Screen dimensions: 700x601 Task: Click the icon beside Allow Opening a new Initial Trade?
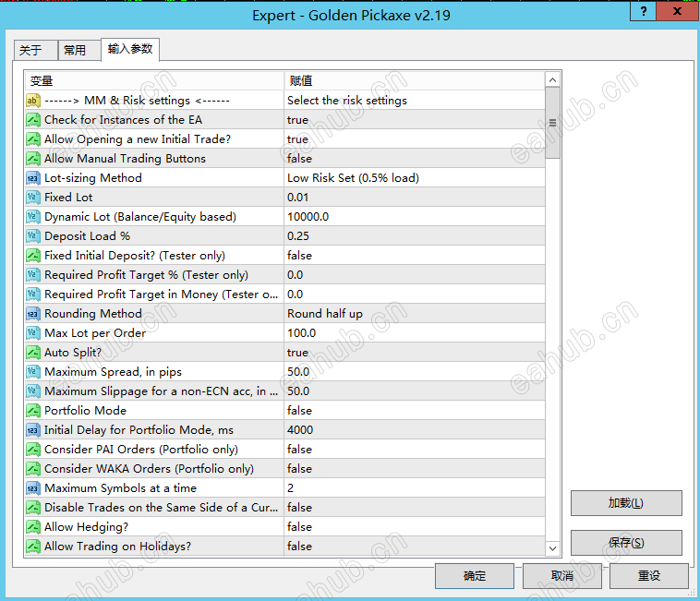click(33, 139)
